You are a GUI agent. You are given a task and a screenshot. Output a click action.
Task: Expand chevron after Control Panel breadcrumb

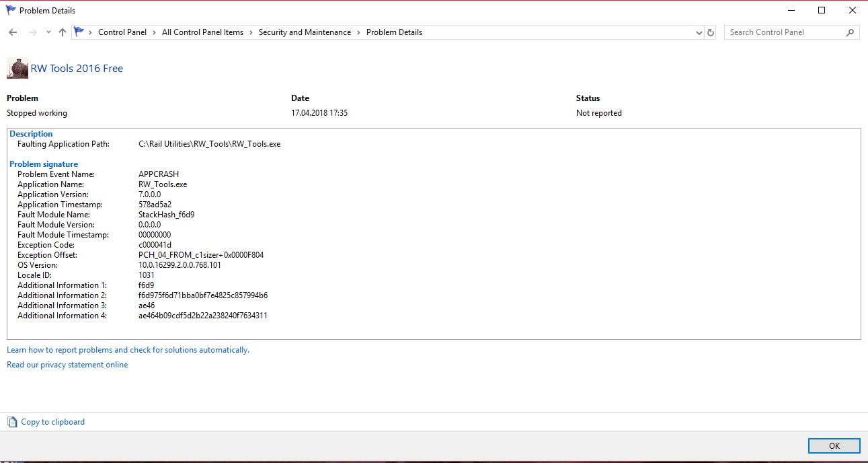tap(154, 32)
